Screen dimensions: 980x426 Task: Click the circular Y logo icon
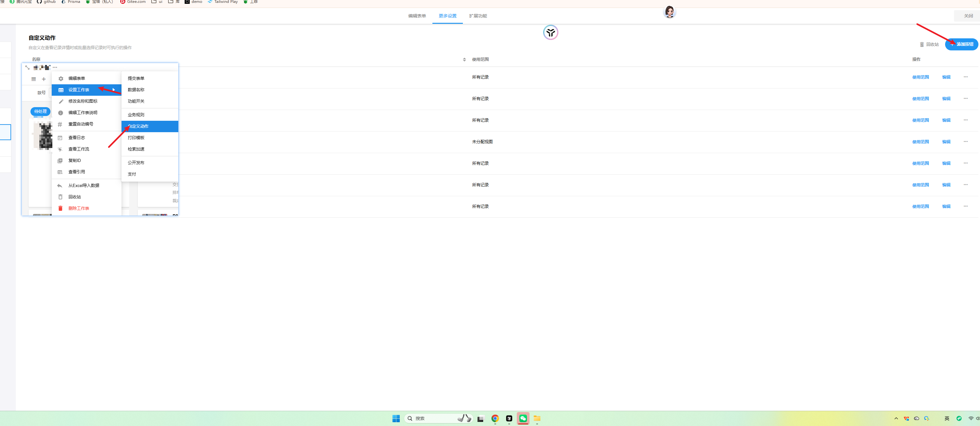coord(550,33)
